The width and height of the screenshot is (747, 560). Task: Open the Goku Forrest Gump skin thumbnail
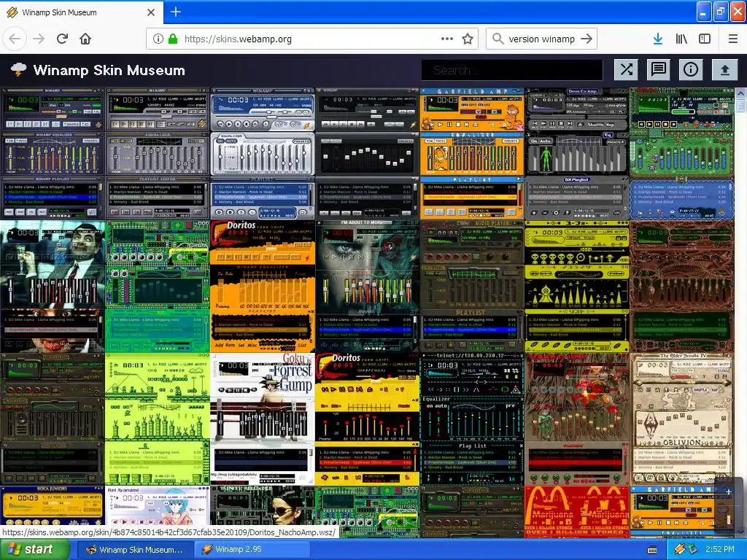point(262,419)
